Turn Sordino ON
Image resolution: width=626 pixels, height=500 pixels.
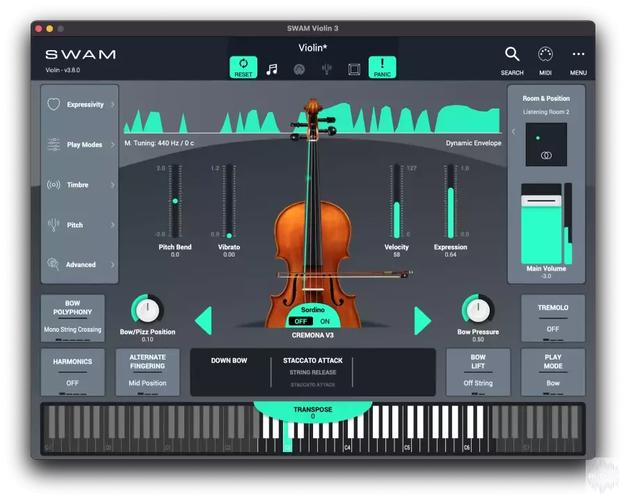click(x=325, y=321)
